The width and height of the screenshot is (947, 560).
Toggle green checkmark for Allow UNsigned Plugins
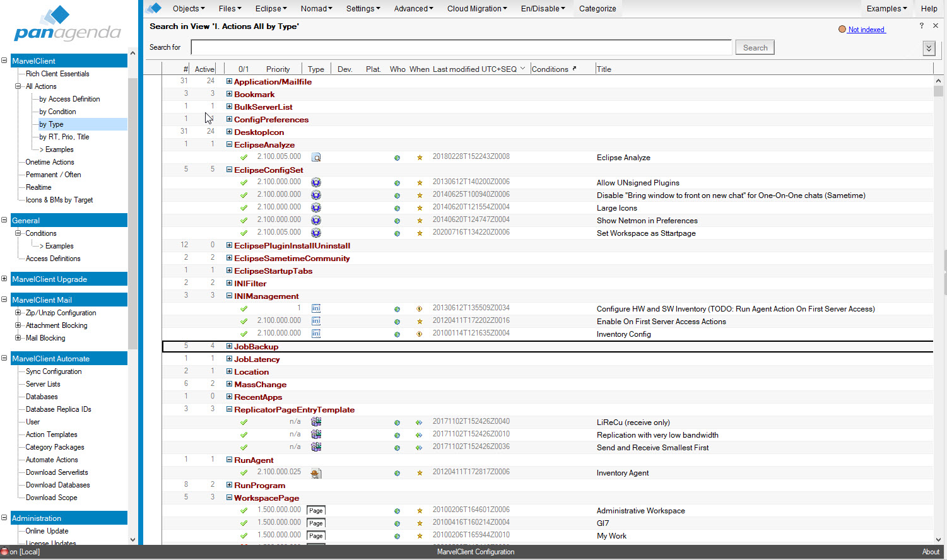click(x=244, y=182)
